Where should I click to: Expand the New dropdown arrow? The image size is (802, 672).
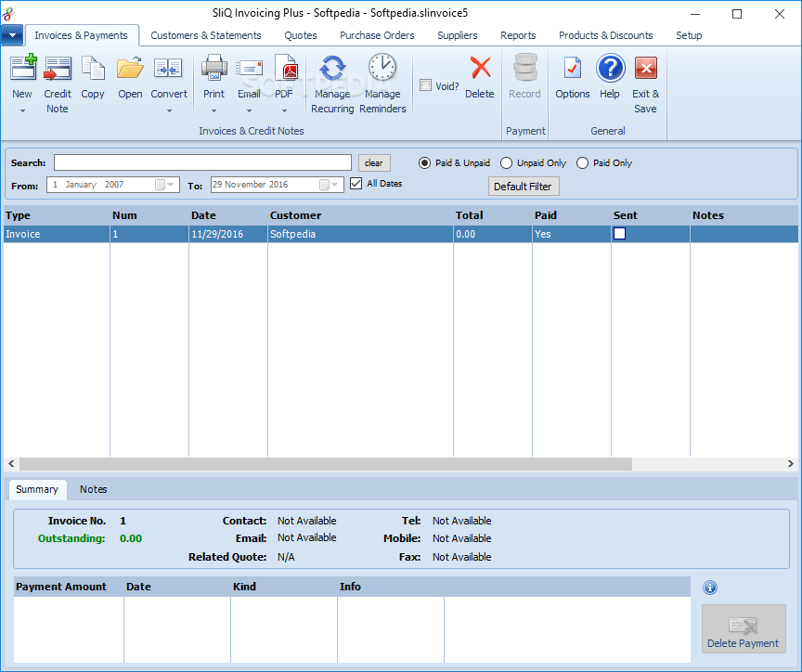(x=22, y=110)
